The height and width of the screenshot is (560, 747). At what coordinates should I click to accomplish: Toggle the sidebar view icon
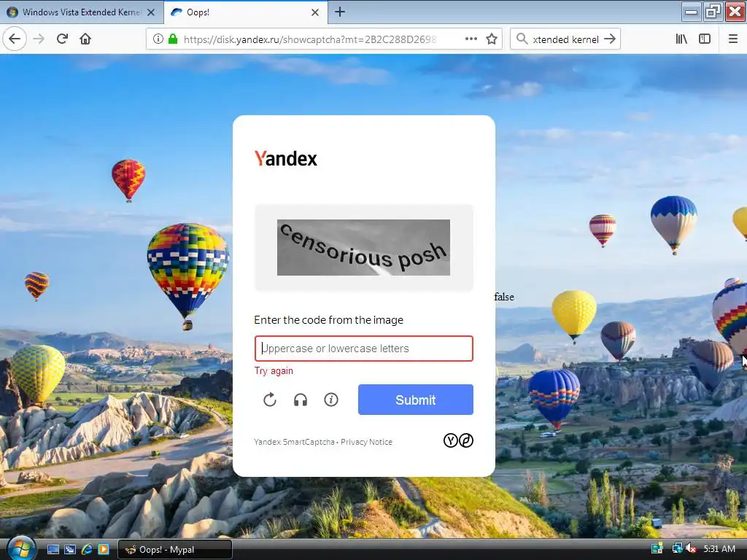[x=705, y=39]
